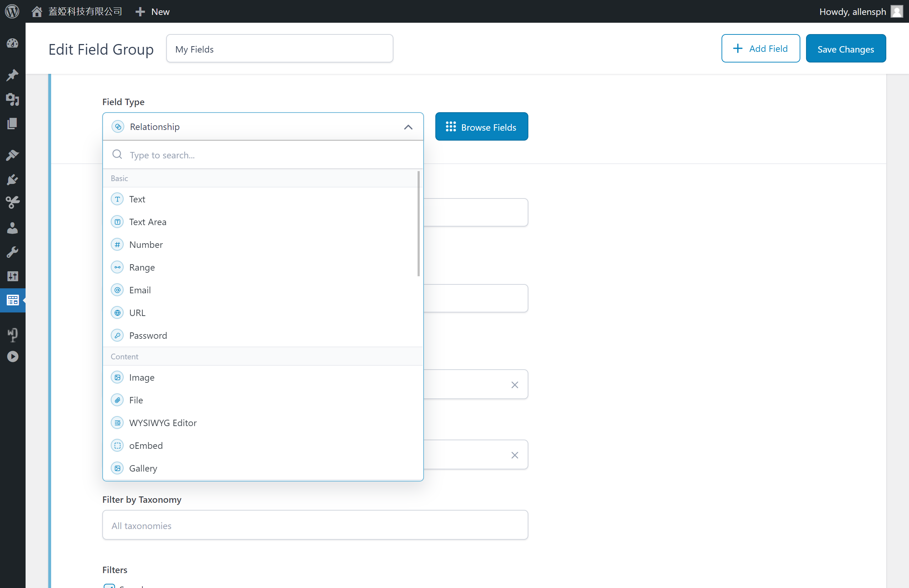Open the Posts pushpin menu icon
Image resolution: width=909 pixels, height=588 pixels.
click(12, 75)
